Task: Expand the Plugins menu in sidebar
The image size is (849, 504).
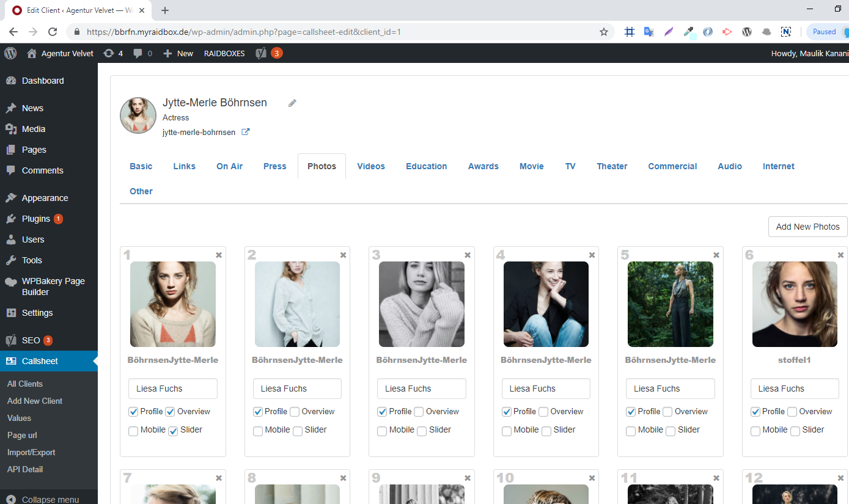Action: [35, 219]
